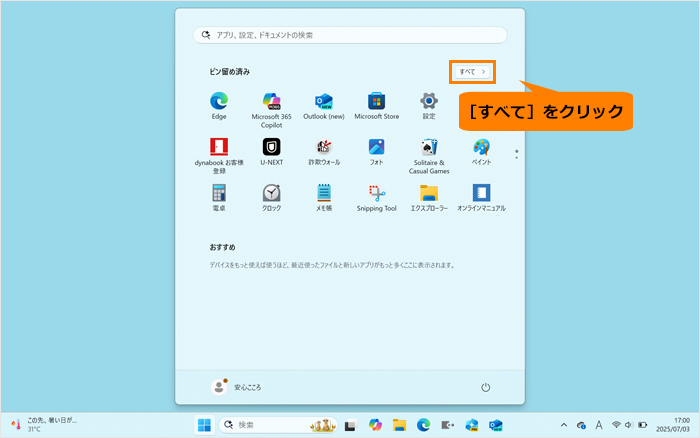Go to next pinned apps page dots

click(517, 154)
